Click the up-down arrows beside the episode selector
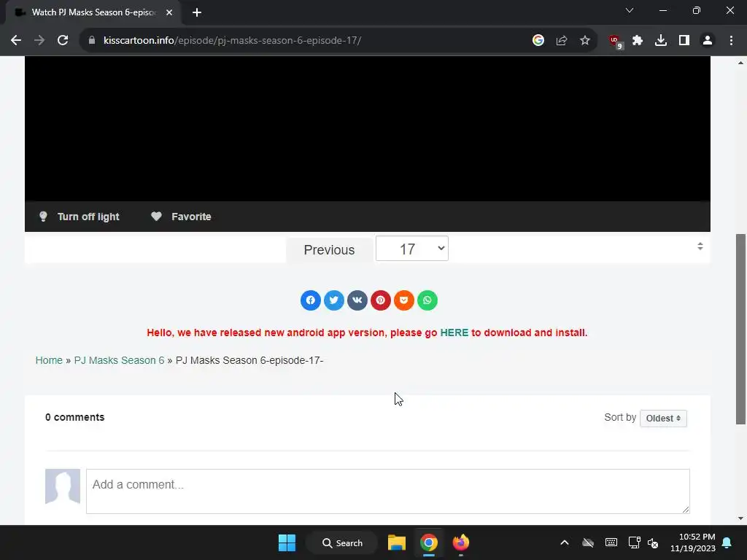The image size is (747, 560). [x=700, y=246]
